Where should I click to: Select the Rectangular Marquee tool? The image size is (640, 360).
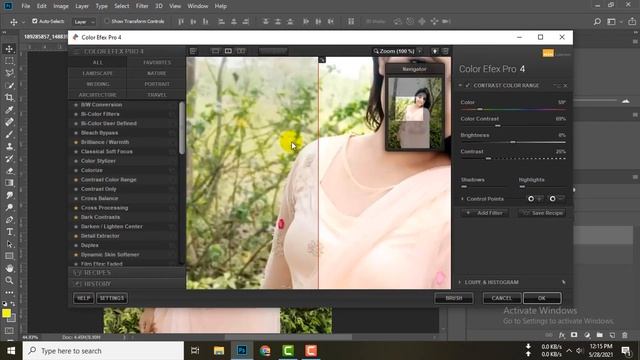[9, 61]
